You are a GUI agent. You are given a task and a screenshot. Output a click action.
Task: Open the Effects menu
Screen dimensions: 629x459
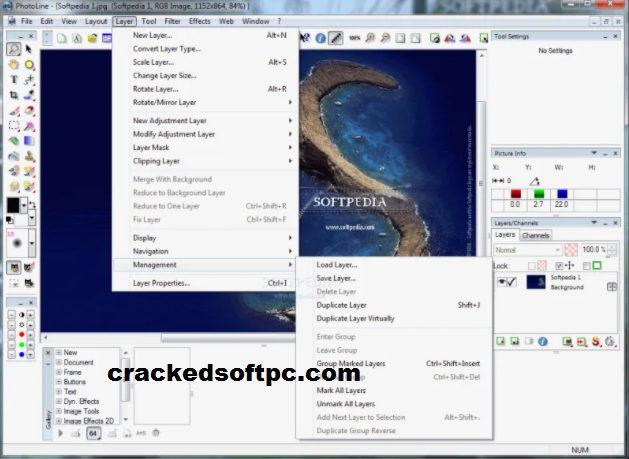(199, 21)
